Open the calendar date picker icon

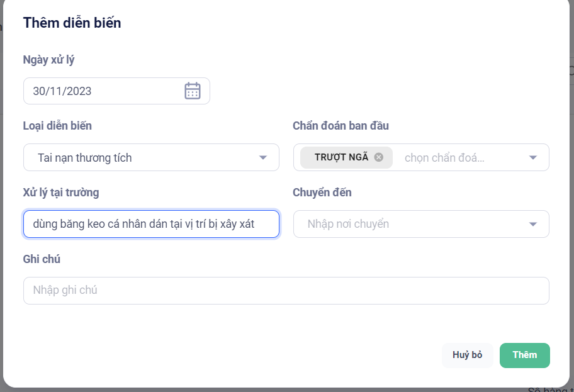[192, 91]
